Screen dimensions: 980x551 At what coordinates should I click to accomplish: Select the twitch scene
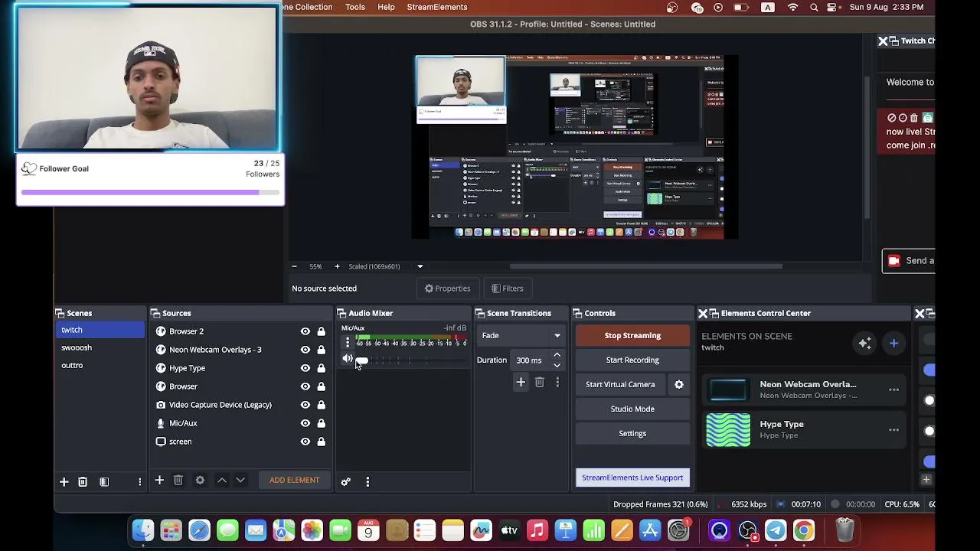click(x=100, y=330)
